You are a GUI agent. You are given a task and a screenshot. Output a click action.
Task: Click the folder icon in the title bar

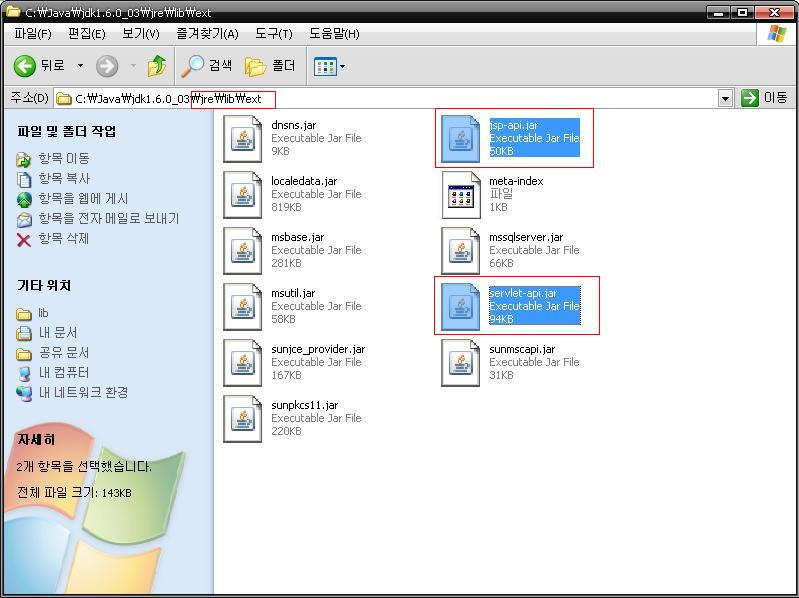coord(12,12)
